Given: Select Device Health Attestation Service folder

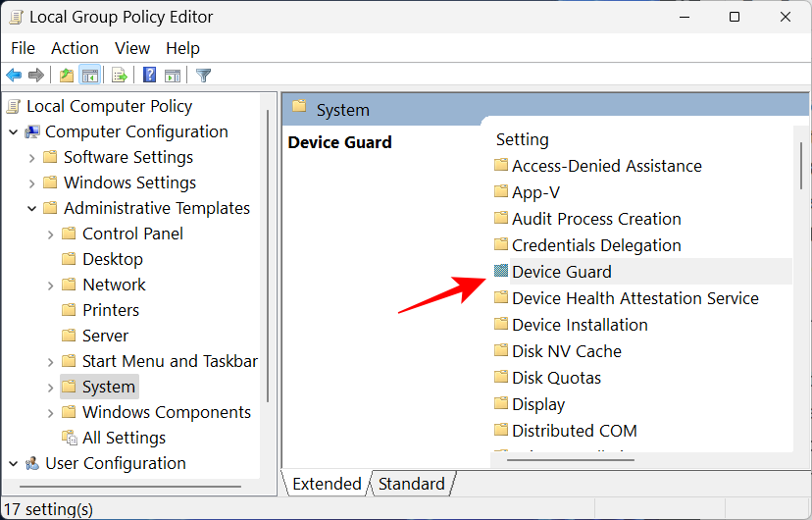Looking at the screenshot, I should [x=634, y=298].
